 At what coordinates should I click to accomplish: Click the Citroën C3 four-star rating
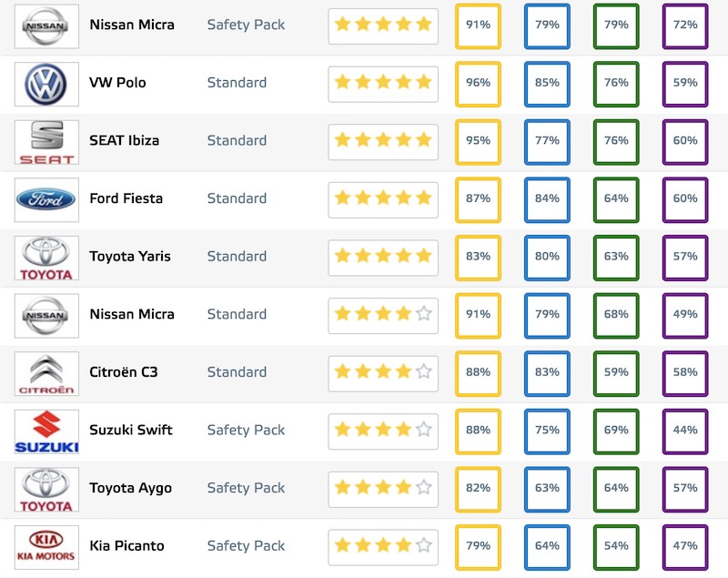(382, 372)
